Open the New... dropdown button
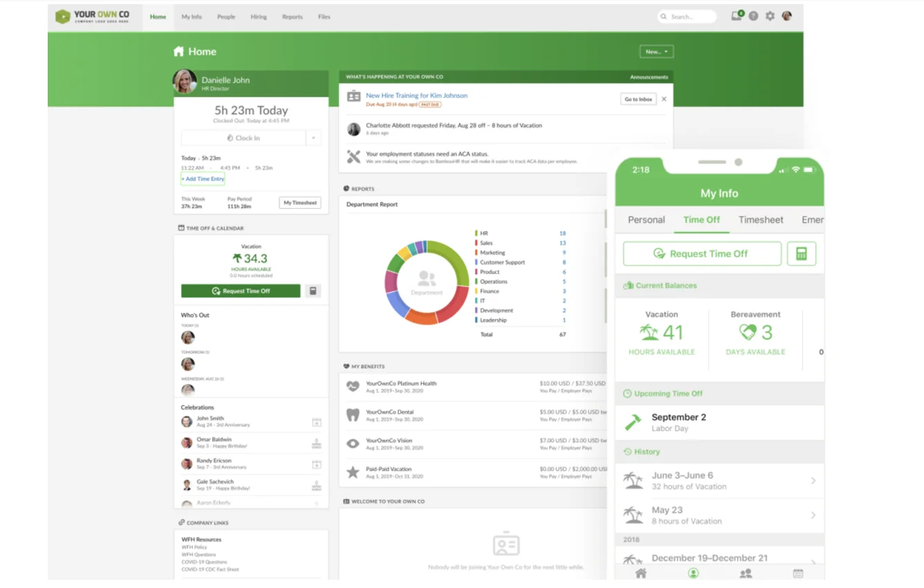The height and width of the screenshot is (588, 924). click(x=656, y=52)
